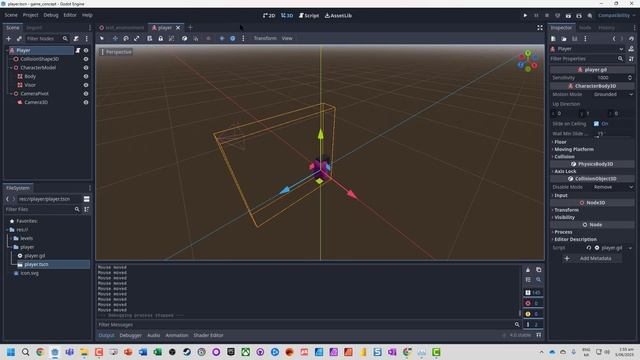
Task: Select the Scale Mode tool
Action: point(137,38)
